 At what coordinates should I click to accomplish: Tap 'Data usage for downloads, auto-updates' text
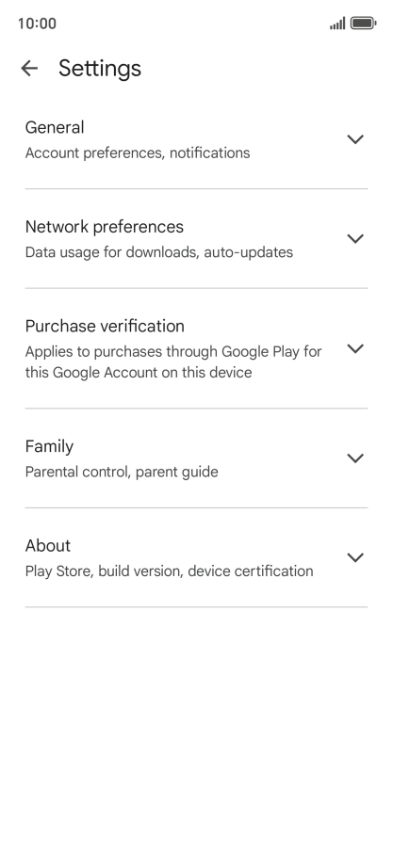[x=159, y=252]
